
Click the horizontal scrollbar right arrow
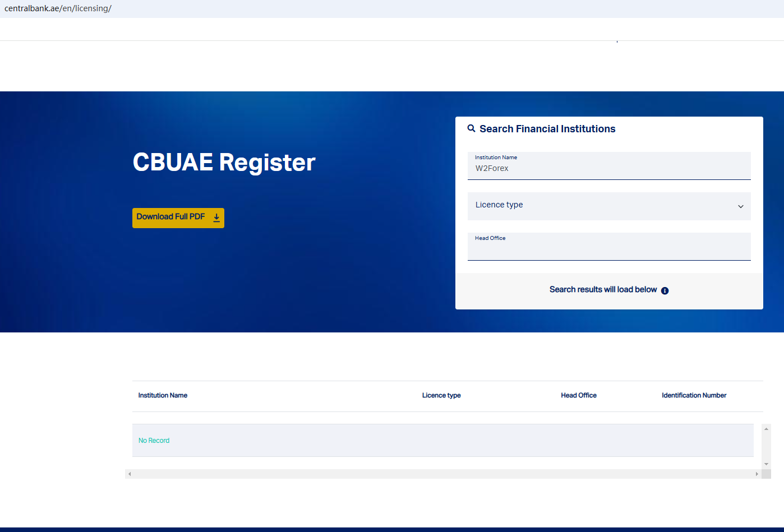(757, 474)
